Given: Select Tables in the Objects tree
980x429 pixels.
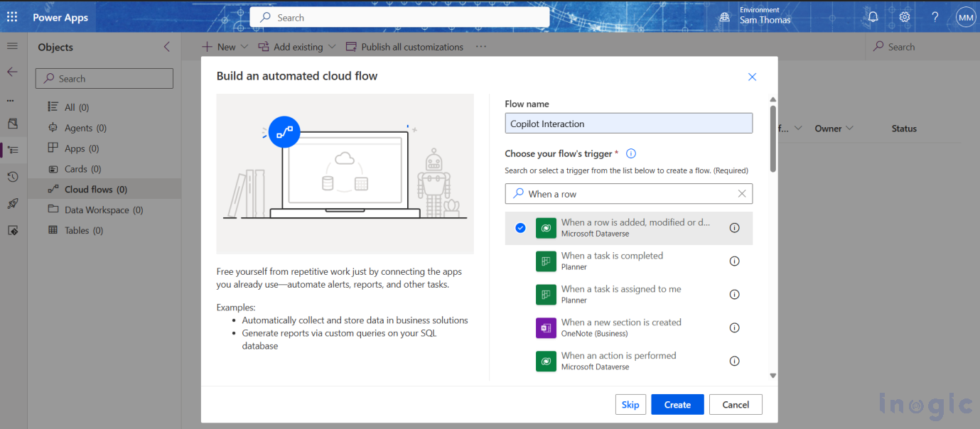Looking at the screenshot, I should click(x=77, y=230).
